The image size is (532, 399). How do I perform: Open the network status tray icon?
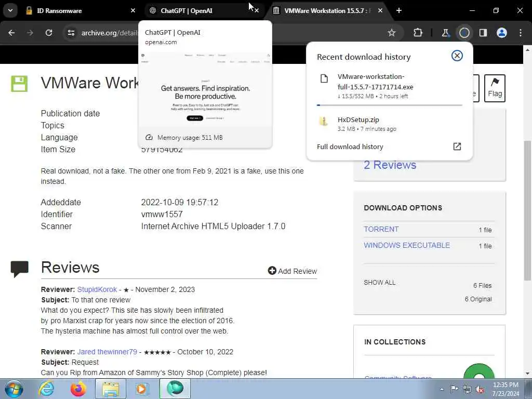pos(467,389)
